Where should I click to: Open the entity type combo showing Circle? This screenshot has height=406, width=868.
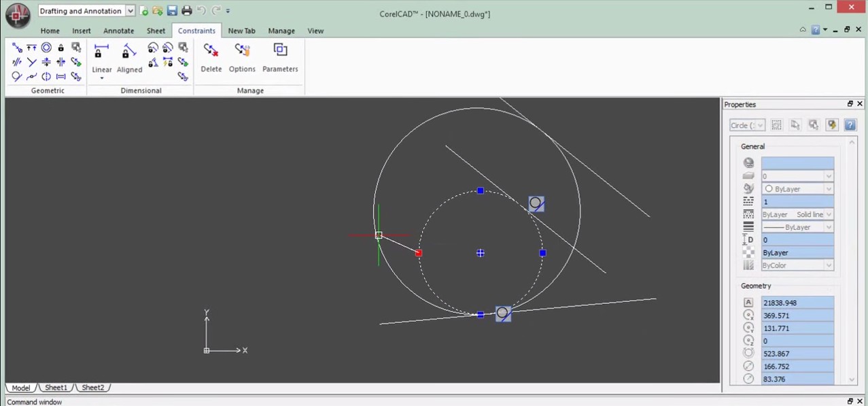tap(759, 125)
